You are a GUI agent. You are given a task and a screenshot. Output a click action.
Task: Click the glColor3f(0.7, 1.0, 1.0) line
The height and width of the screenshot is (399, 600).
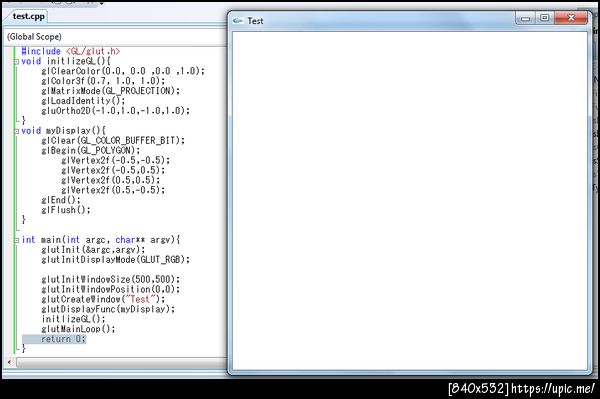tap(103, 81)
